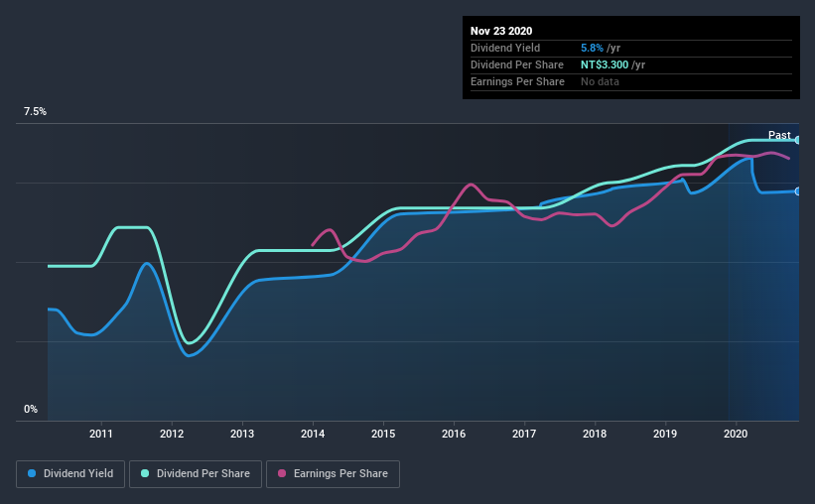Click the 7.5% y-axis label

[x=35, y=112]
